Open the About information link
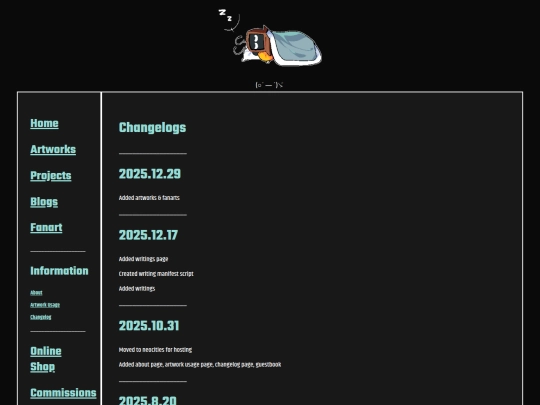The height and width of the screenshot is (405, 540). 36,293
